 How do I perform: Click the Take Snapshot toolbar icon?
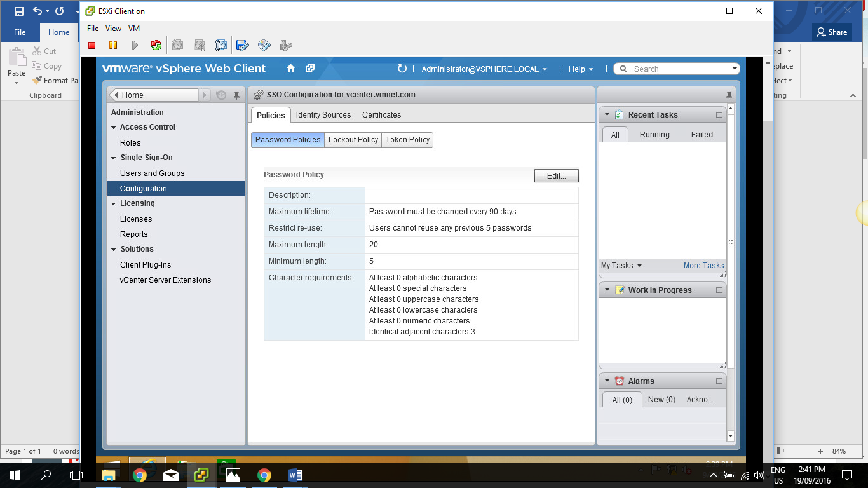pos(178,45)
